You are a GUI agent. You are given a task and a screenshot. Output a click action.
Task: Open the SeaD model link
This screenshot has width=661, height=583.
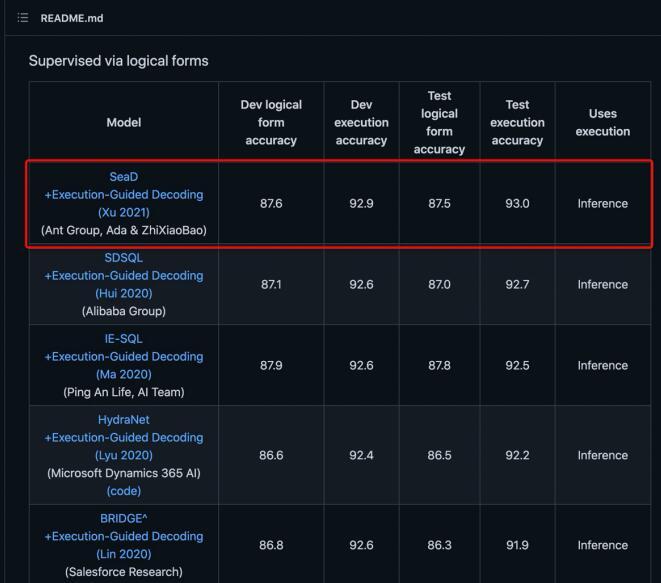124,177
